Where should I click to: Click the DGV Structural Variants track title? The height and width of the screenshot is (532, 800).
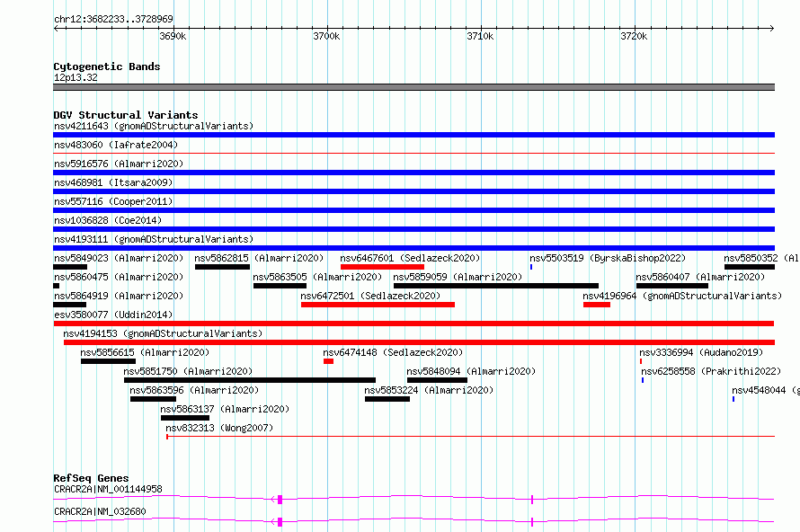[126, 115]
